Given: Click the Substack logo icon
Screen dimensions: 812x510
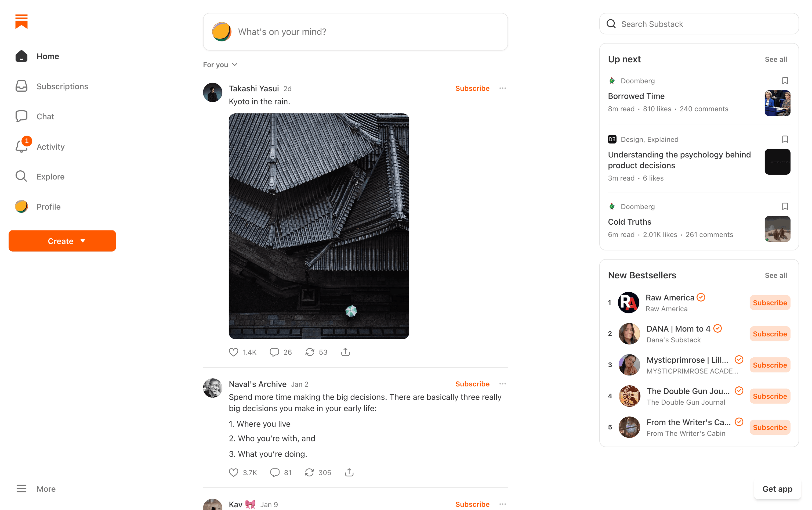Looking at the screenshot, I should [x=21, y=21].
